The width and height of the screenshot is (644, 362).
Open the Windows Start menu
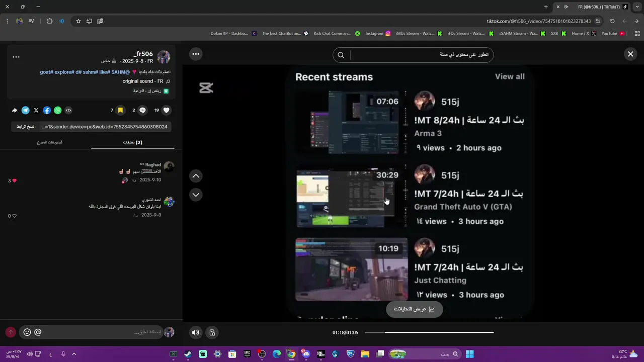click(469, 354)
